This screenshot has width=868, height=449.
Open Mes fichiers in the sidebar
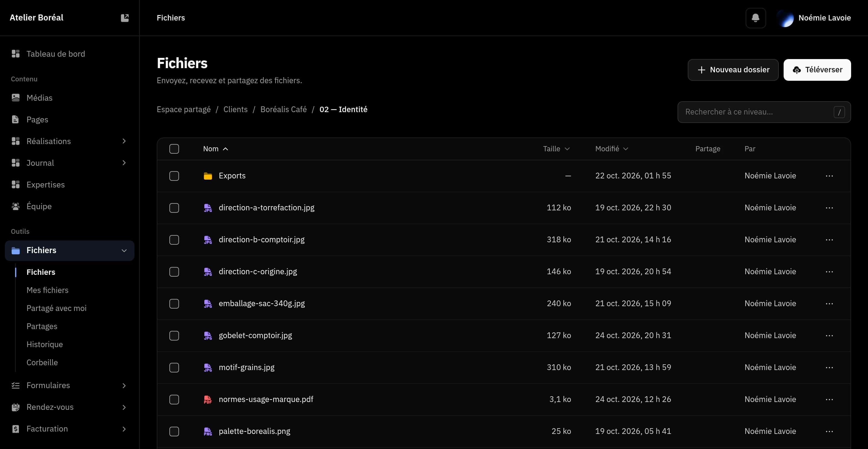[x=48, y=290]
